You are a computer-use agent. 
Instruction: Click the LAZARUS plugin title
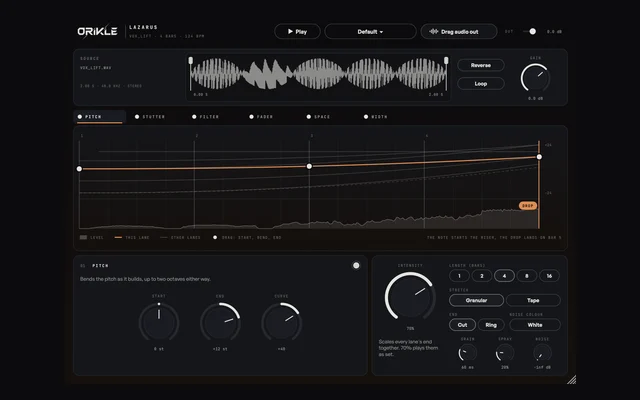coord(143,27)
